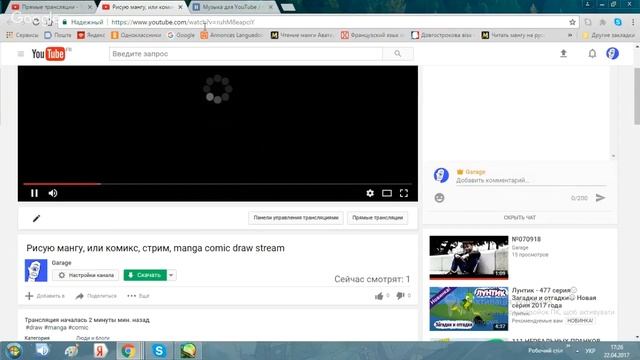Bookmark the page with star icon
Screen dimensions: 640x360
click(572, 22)
